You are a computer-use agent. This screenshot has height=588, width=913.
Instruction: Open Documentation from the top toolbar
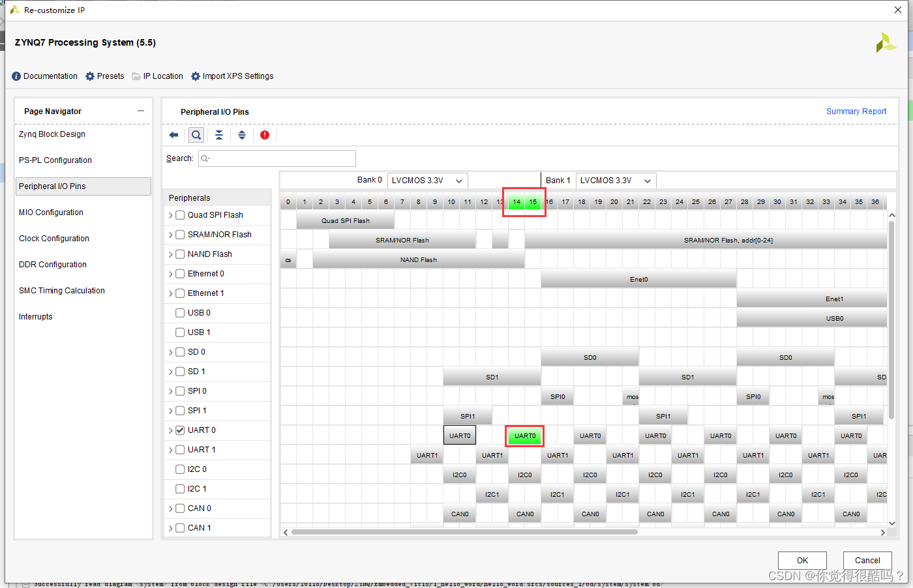pos(44,76)
